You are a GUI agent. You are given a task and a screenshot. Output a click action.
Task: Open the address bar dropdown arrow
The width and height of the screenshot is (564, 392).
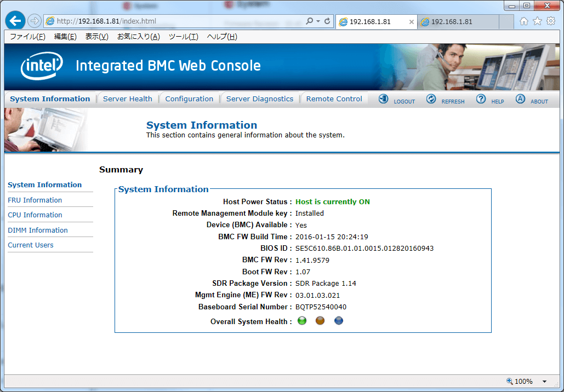pyautogui.click(x=318, y=21)
